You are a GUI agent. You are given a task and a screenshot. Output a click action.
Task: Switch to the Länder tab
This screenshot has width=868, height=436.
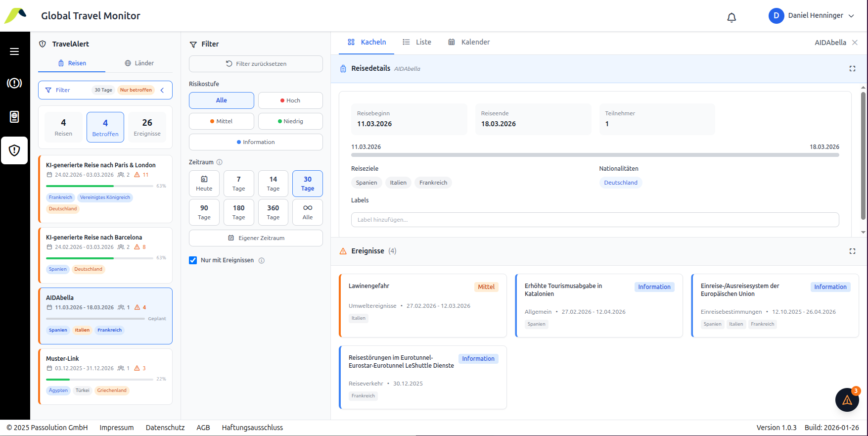click(139, 63)
